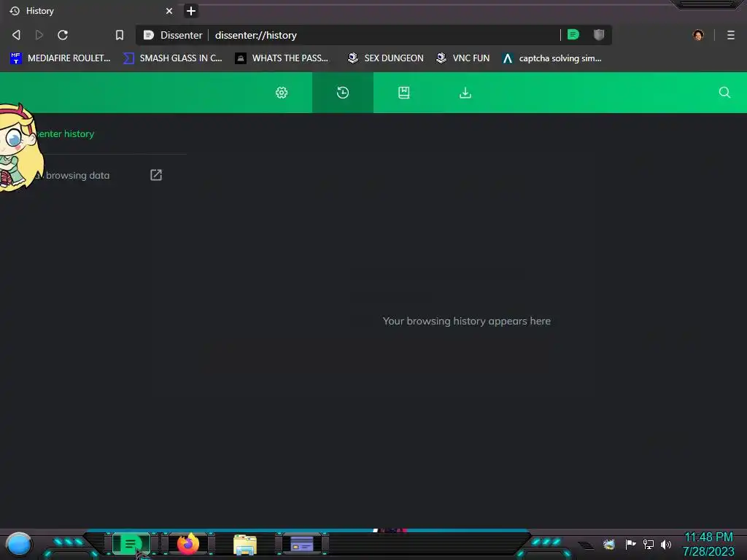Switch to the History clock tab
Screen dimensions: 747x560
[x=343, y=93]
